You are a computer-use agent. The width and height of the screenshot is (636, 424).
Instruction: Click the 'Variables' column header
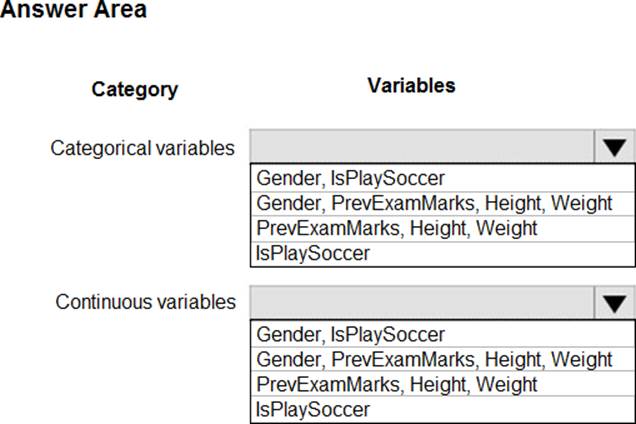pos(411,86)
